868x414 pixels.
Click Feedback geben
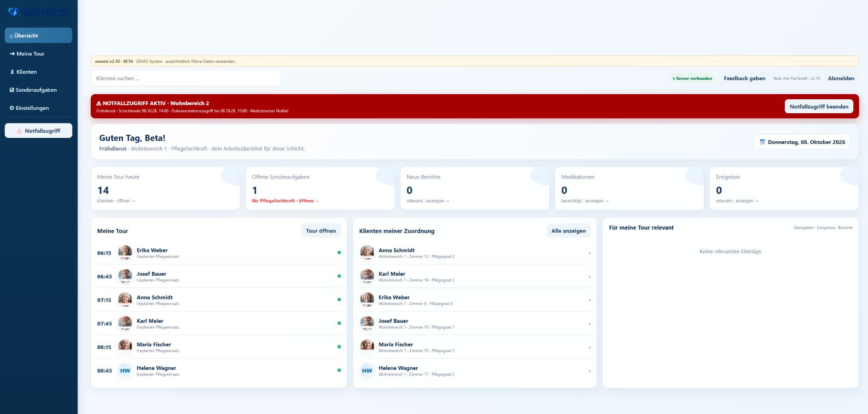744,78
